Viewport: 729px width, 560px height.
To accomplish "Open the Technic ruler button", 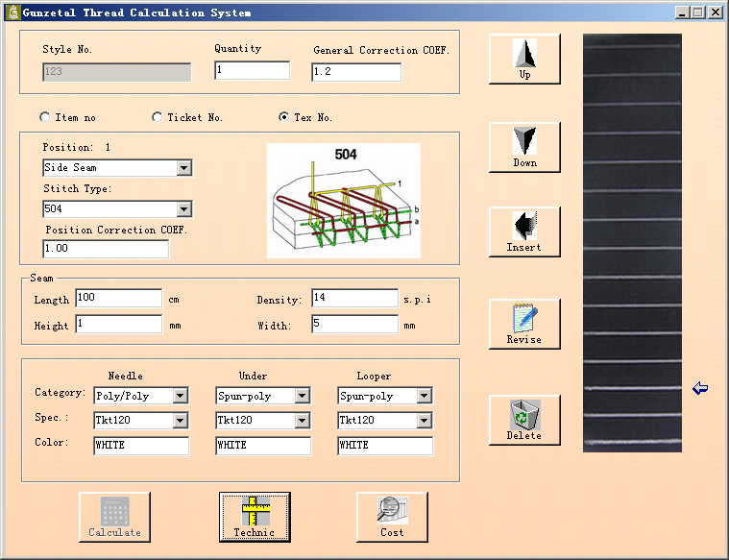I will pyautogui.click(x=255, y=517).
